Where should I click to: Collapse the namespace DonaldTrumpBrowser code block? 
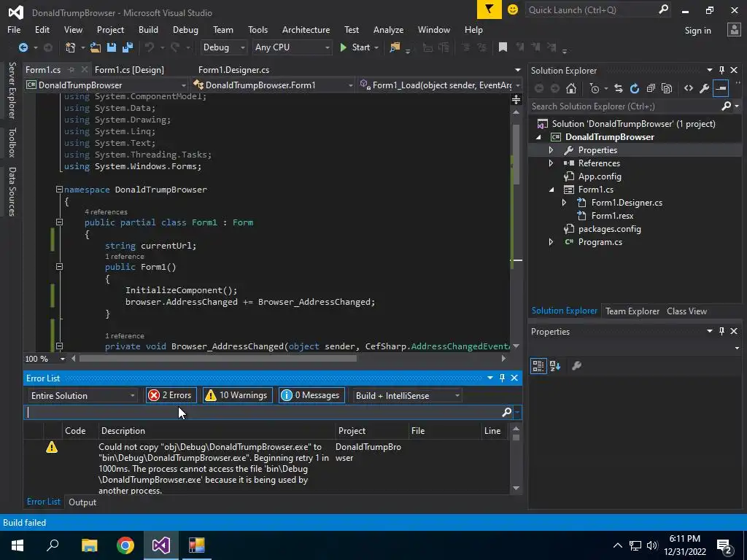pyautogui.click(x=59, y=190)
